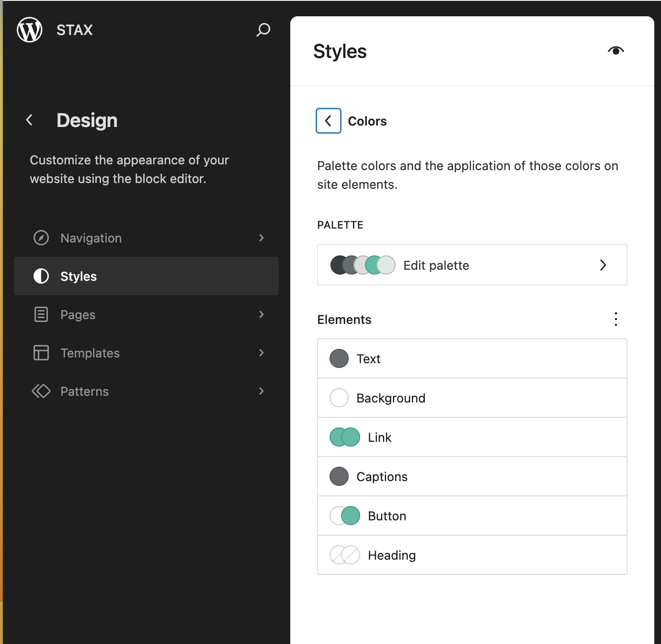Open the Templates menu item
This screenshot has width=661, height=644.
click(147, 353)
